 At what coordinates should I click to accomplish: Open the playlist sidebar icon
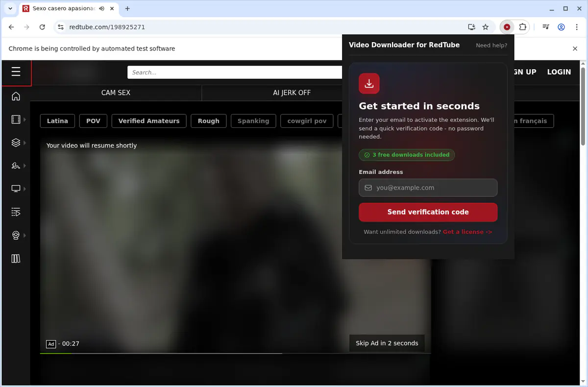tap(16, 212)
